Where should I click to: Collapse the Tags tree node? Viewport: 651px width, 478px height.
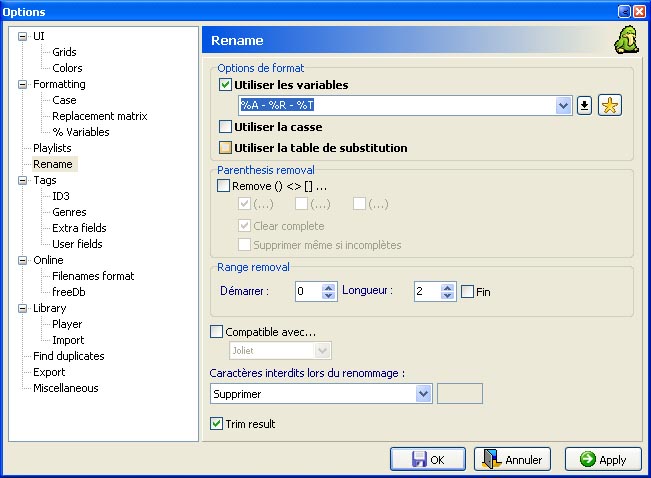tap(22, 180)
